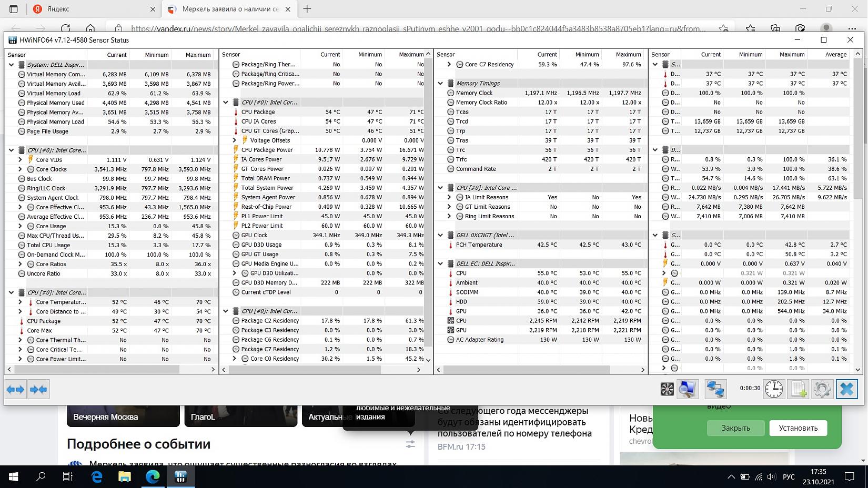The image size is (868, 488).
Task: Open the BFM.ru 17:15 source link
Action: point(461,447)
